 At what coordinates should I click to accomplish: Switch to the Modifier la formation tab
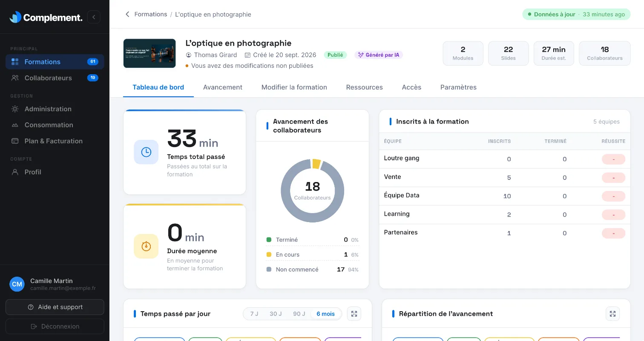point(294,87)
